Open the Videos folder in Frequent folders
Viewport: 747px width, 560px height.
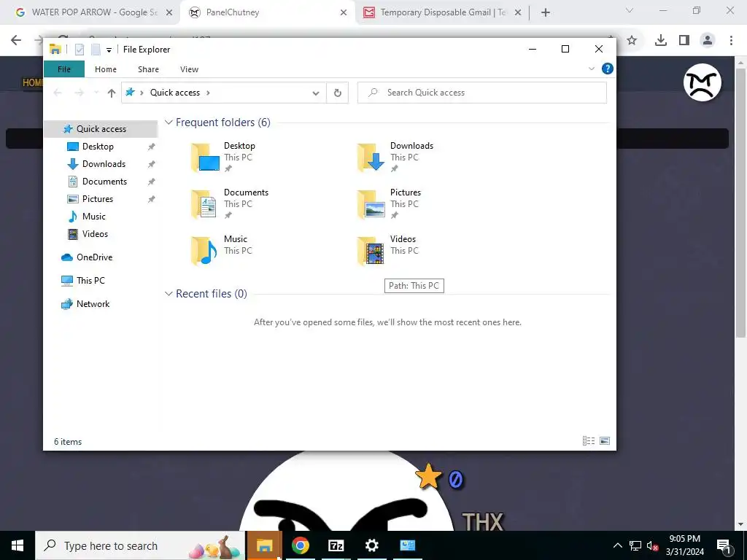pyautogui.click(x=387, y=251)
